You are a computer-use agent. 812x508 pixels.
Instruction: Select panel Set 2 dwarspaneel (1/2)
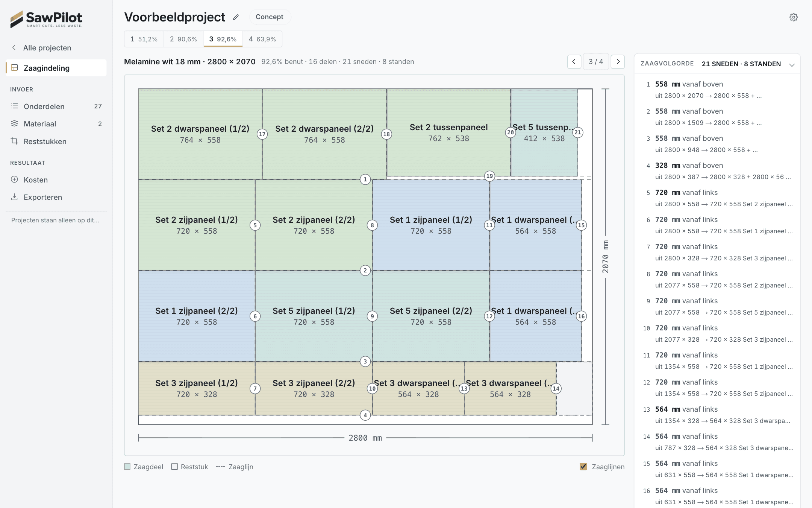click(x=200, y=134)
